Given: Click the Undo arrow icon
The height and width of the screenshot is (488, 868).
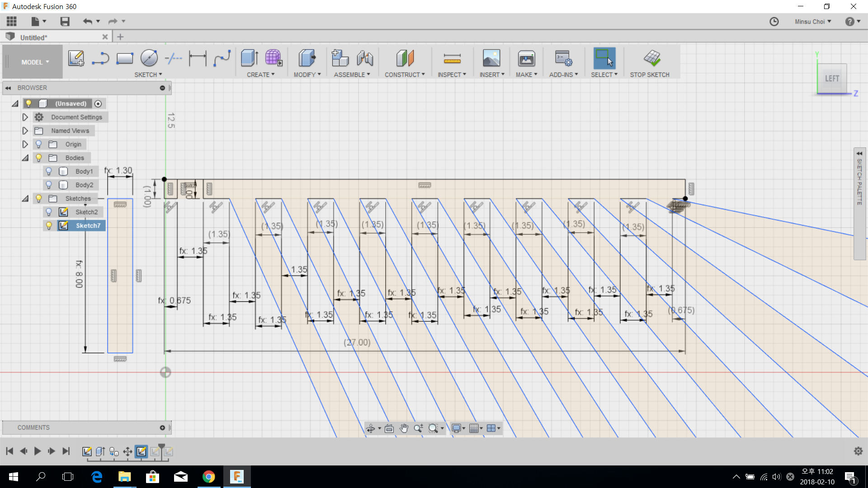Looking at the screenshot, I should tap(87, 21).
